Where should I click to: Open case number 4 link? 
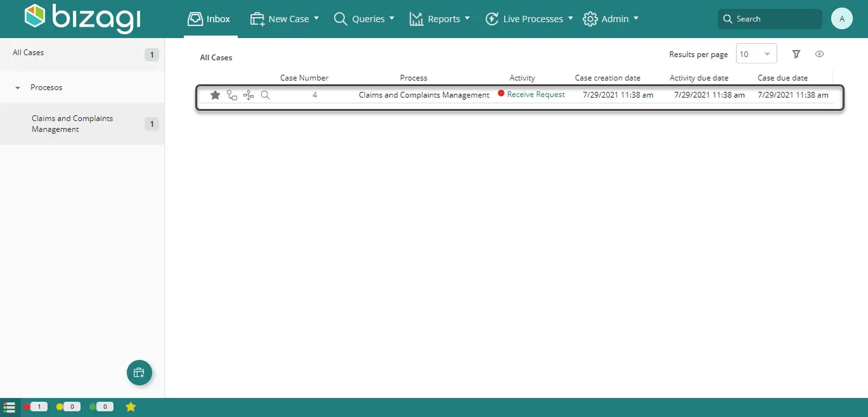coord(315,95)
